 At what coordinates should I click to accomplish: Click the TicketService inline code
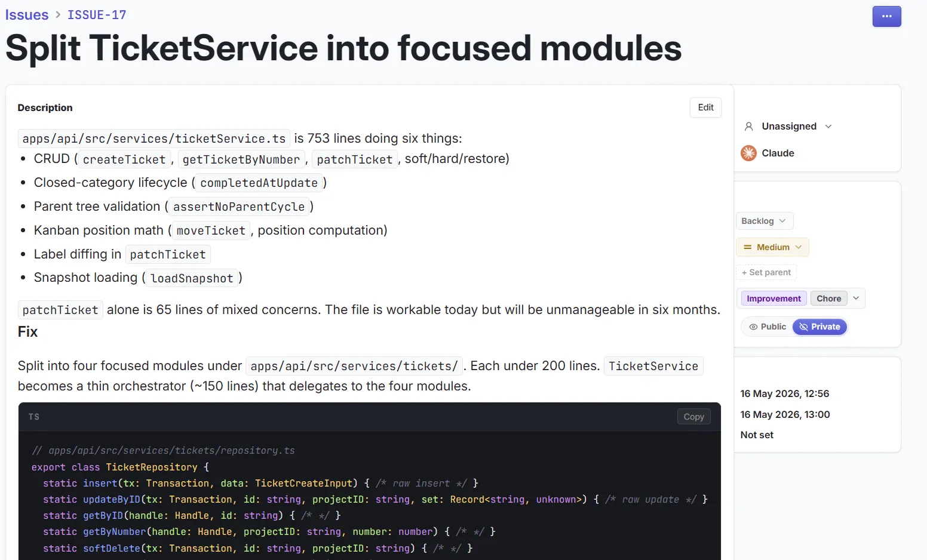coord(653,366)
